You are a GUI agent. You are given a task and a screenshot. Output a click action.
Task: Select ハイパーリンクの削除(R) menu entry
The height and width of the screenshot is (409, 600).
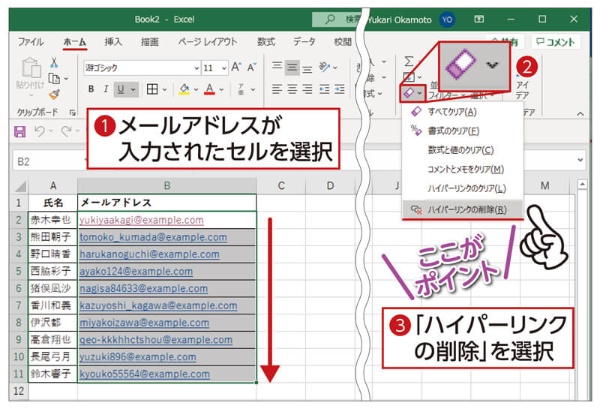tap(462, 209)
